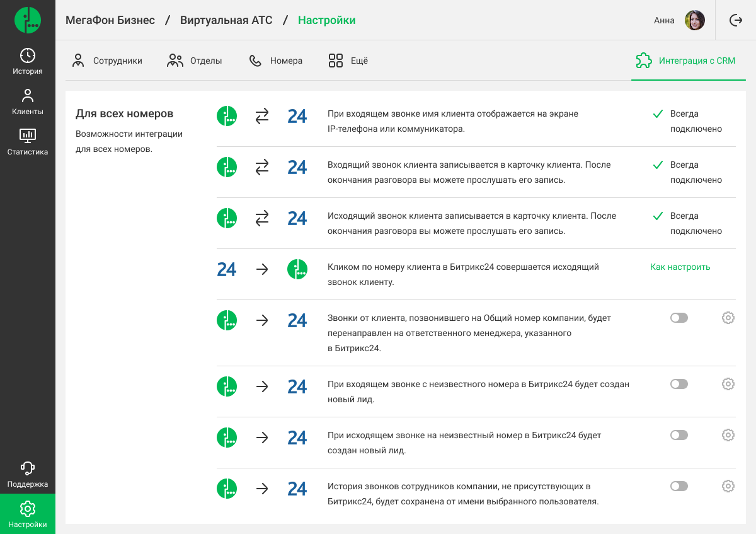Go to МегаФон Бизнес breadcrumb
The image size is (756, 534).
pyautogui.click(x=110, y=20)
